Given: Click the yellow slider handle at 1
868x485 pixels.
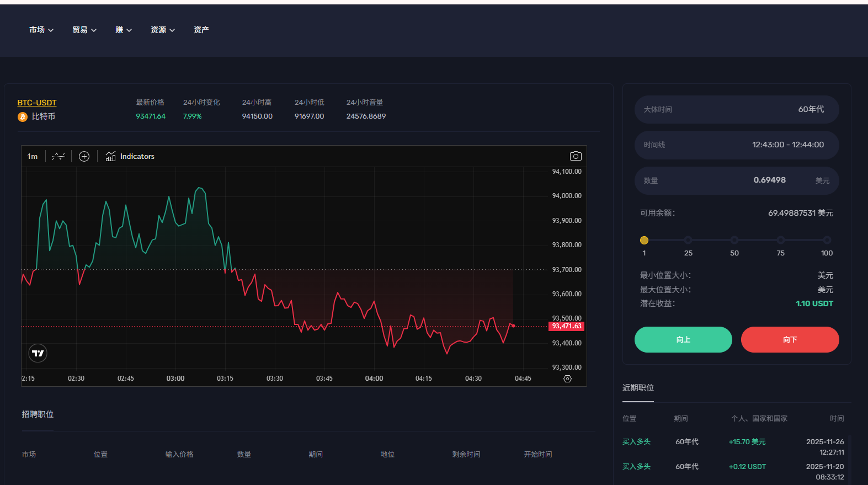Looking at the screenshot, I should point(644,240).
